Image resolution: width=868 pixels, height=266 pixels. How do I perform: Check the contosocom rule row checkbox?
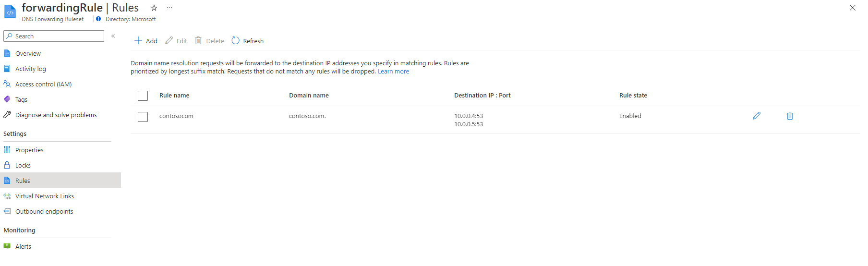click(143, 117)
